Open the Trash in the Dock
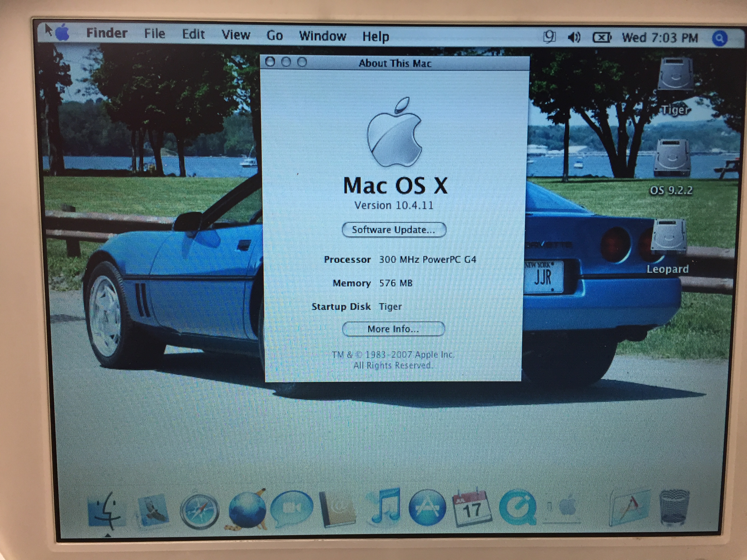The height and width of the screenshot is (560, 747). point(674,508)
